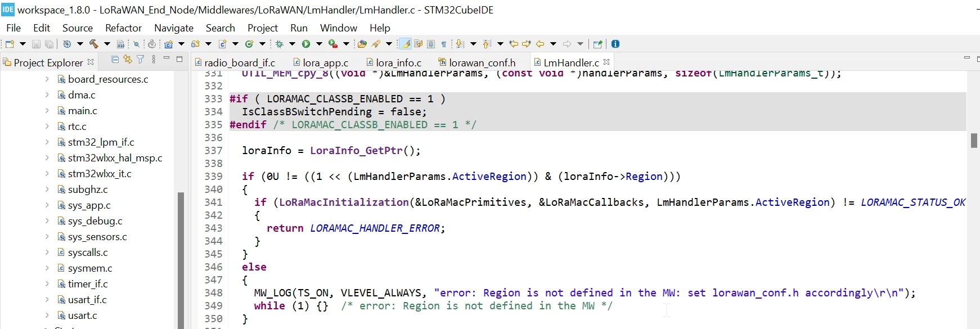The width and height of the screenshot is (980, 329).
Task: Toggle Word Wrap in editor toolbar
Action: point(418,44)
